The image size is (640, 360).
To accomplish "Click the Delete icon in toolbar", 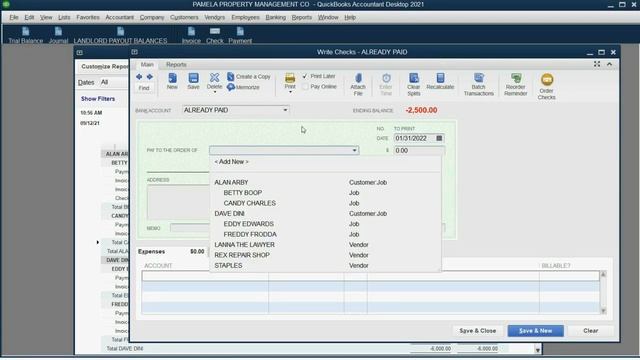I will click(214, 80).
